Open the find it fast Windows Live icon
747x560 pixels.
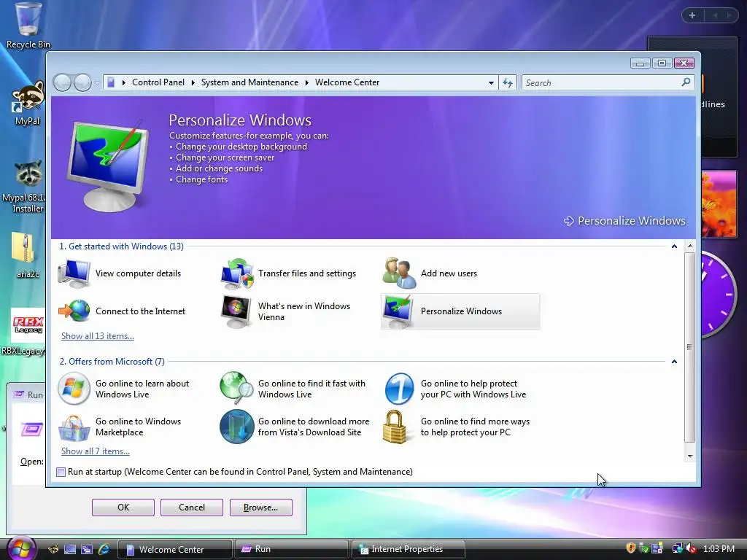point(237,388)
